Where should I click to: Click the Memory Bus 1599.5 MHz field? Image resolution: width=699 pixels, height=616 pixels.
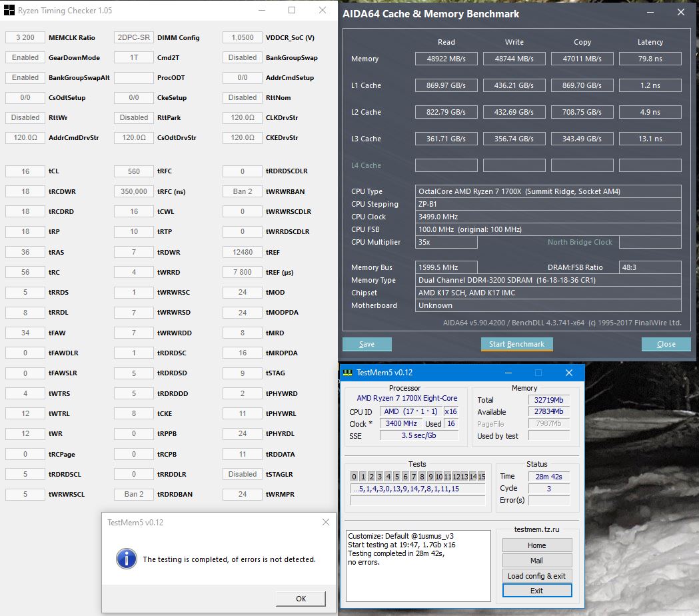point(446,267)
